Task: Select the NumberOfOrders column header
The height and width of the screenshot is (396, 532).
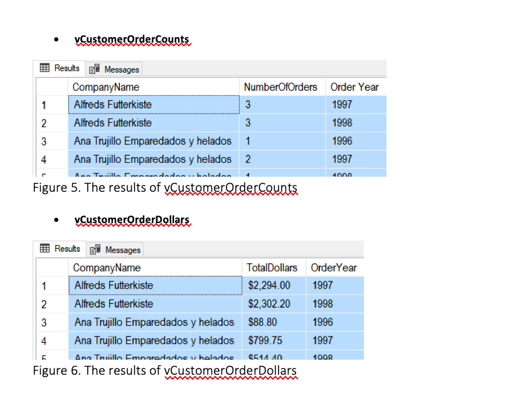Action: [282, 86]
